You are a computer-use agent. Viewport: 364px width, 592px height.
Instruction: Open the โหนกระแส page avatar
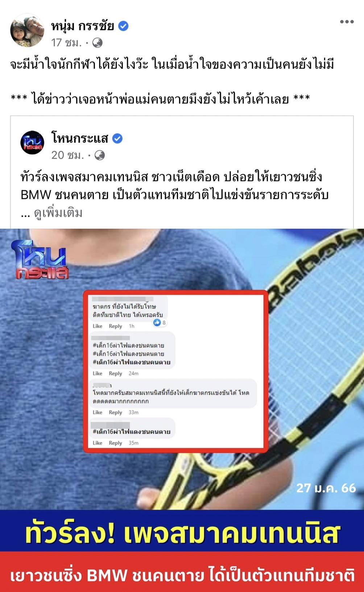pos(32,142)
